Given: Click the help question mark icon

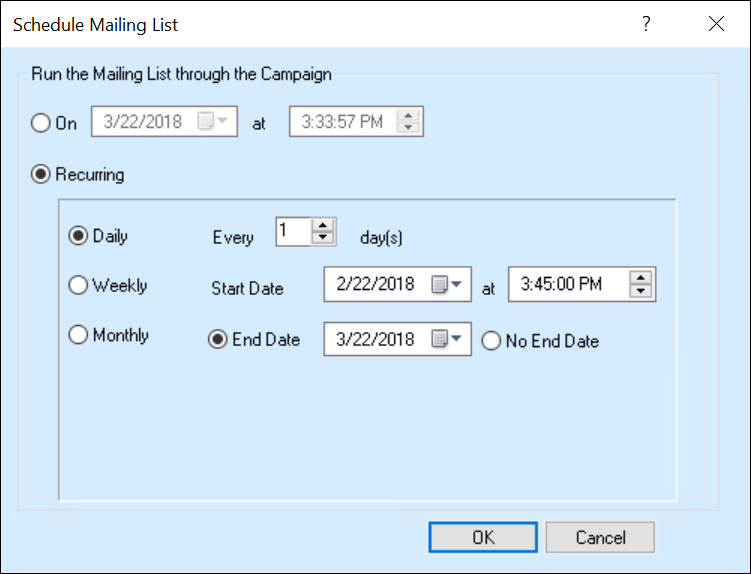Looking at the screenshot, I should (x=646, y=23).
